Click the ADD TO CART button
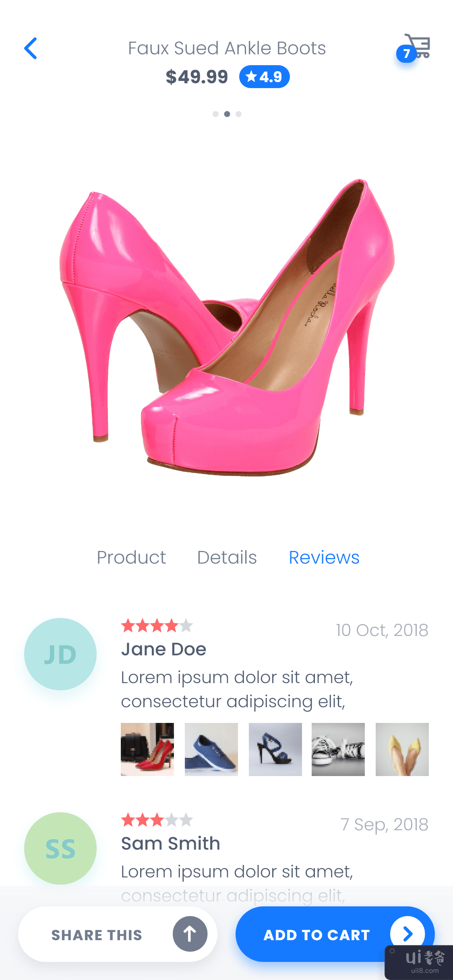453x980 pixels. click(335, 934)
